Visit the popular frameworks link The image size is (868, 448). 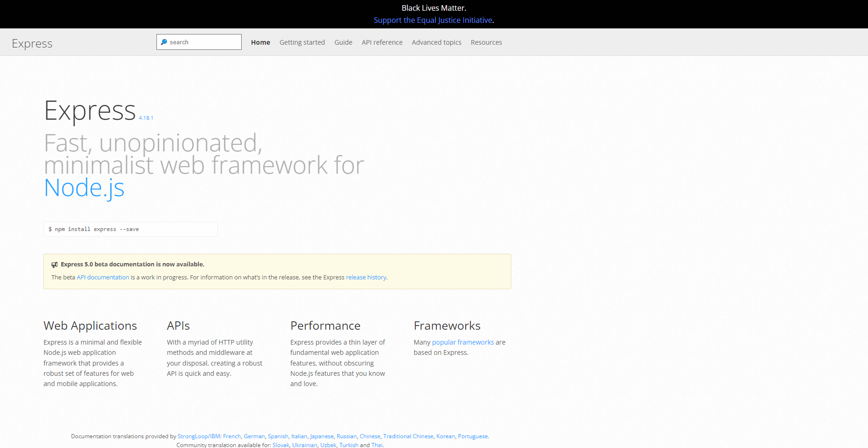463,342
